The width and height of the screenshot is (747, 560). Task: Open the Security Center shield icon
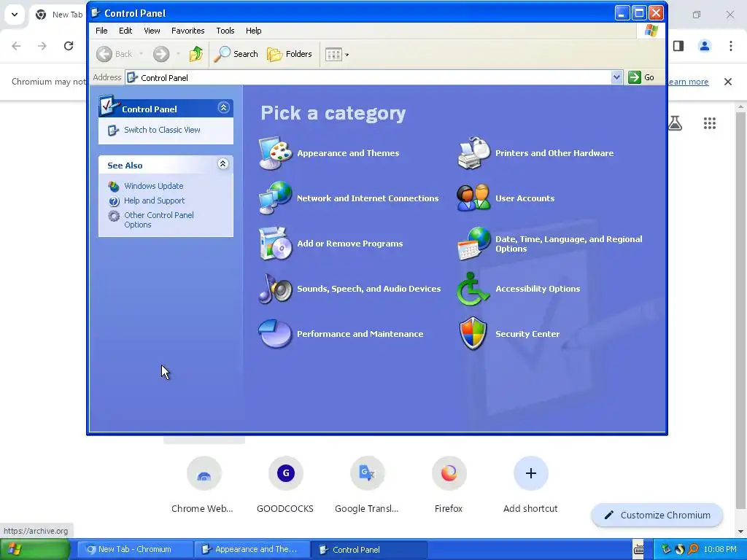tap(473, 334)
